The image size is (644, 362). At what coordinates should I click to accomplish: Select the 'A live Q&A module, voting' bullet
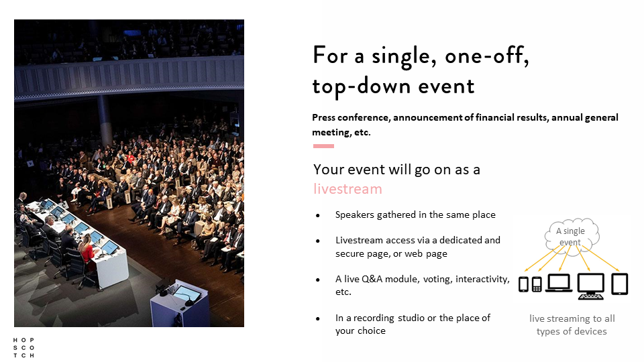(422, 286)
